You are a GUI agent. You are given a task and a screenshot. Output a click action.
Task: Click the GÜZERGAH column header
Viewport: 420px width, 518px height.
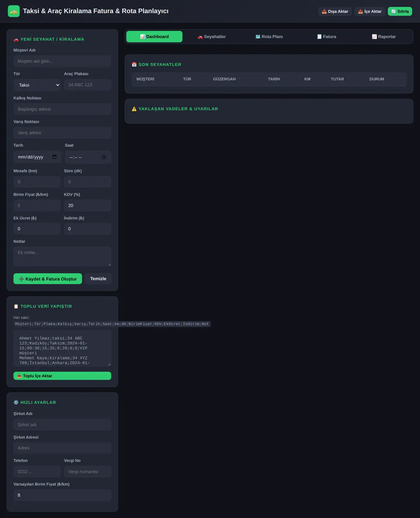pyautogui.click(x=224, y=79)
